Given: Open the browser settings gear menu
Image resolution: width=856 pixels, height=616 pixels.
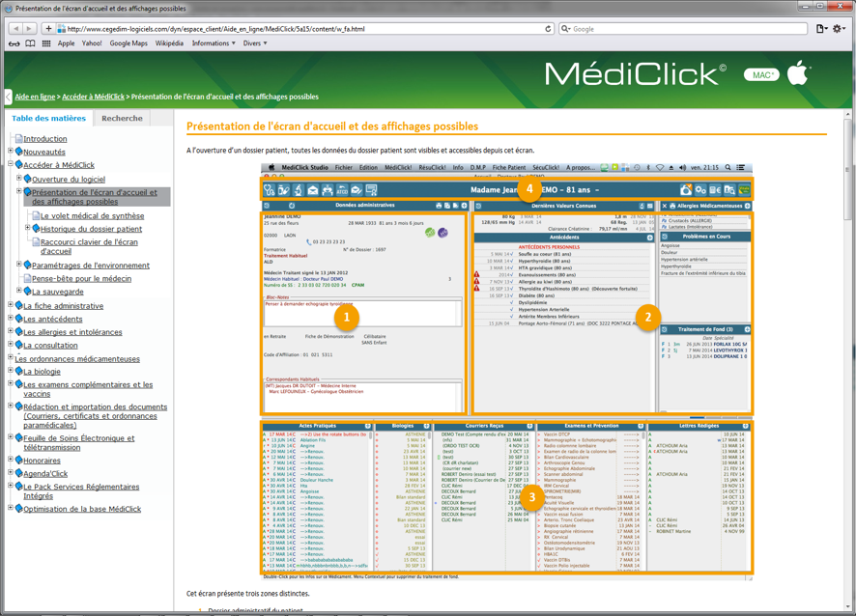Looking at the screenshot, I should [839, 28].
